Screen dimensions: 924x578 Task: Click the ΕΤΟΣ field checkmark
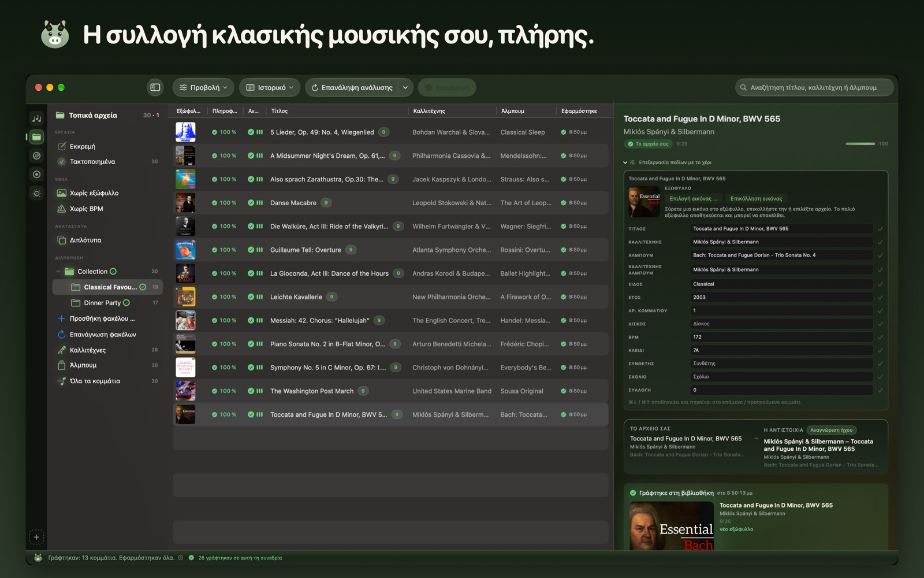pyautogui.click(x=880, y=298)
